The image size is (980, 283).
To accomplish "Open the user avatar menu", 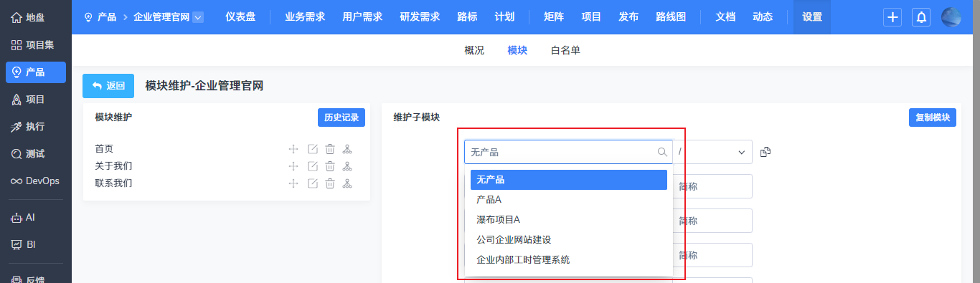I will [951, 17].
